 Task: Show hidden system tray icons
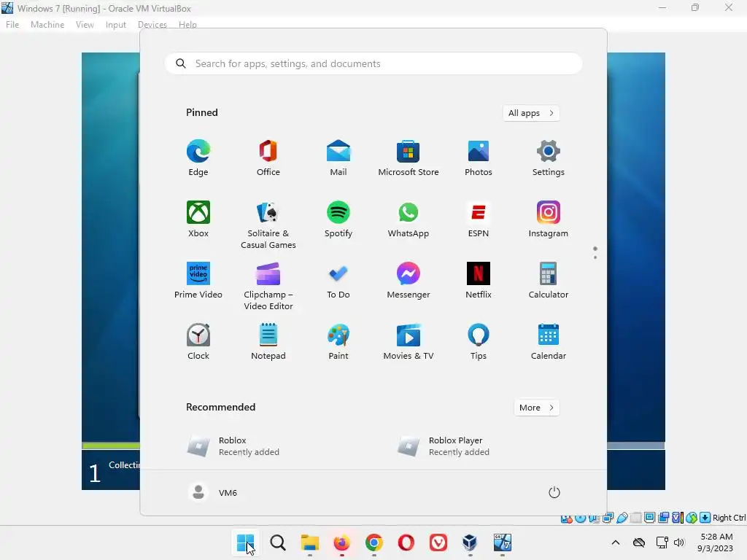coord(616,542)
